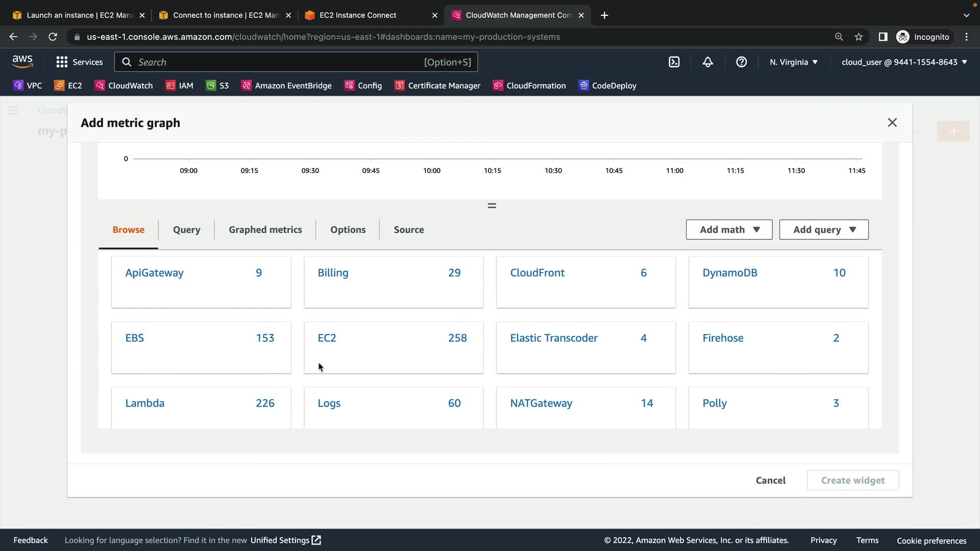Open the VPC bookmark shortcut

coord(28,86)
